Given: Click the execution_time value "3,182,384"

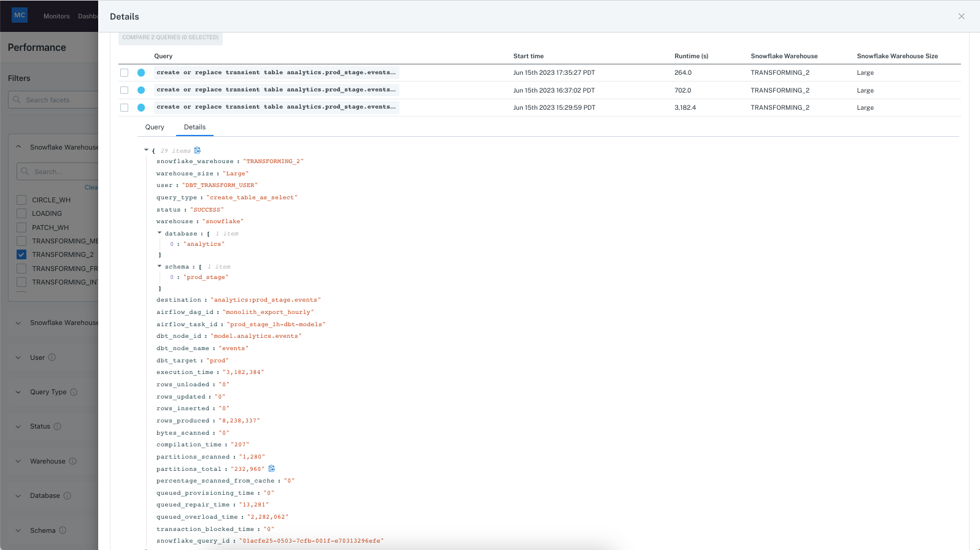Looking at the screenshot, I should click(x=243, y=372).
